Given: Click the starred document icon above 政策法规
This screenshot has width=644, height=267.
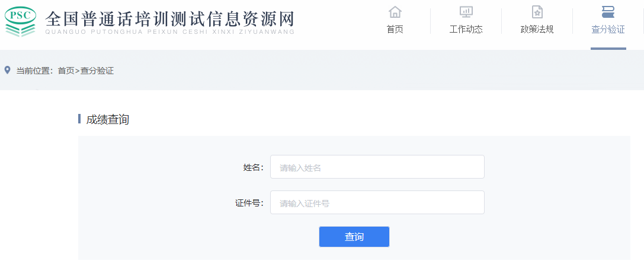Looking at the screenshot, I should point(537,12).
